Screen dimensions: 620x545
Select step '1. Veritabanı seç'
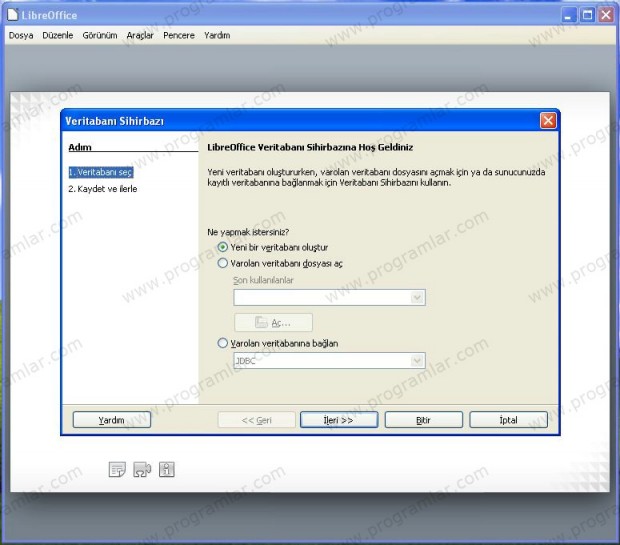[x=100, y=172]
